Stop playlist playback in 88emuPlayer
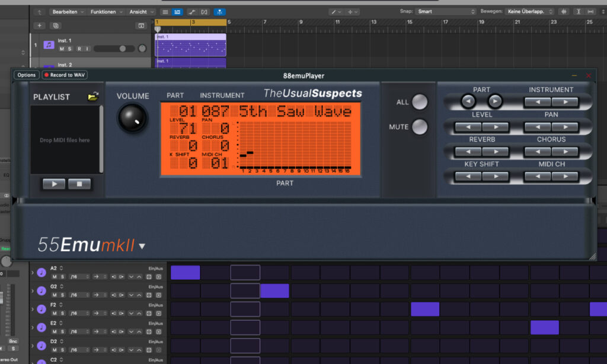 [x=79, y=184]
